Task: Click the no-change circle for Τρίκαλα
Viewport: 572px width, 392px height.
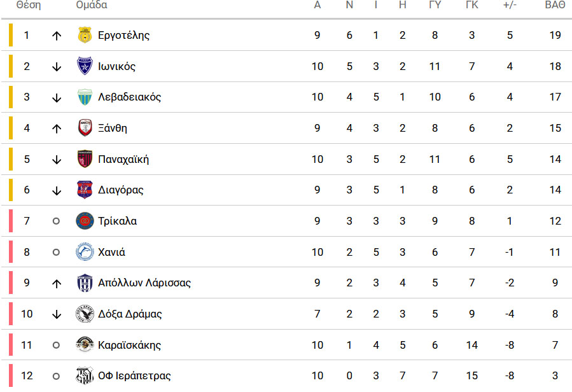Action: (56, 221)
